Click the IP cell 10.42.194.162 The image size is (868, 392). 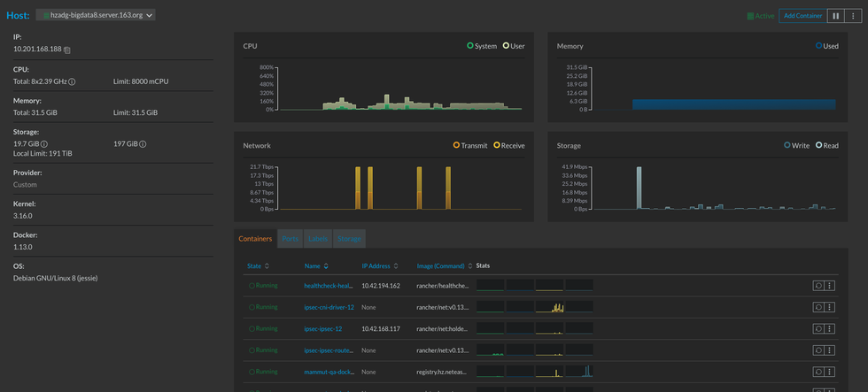381,286
